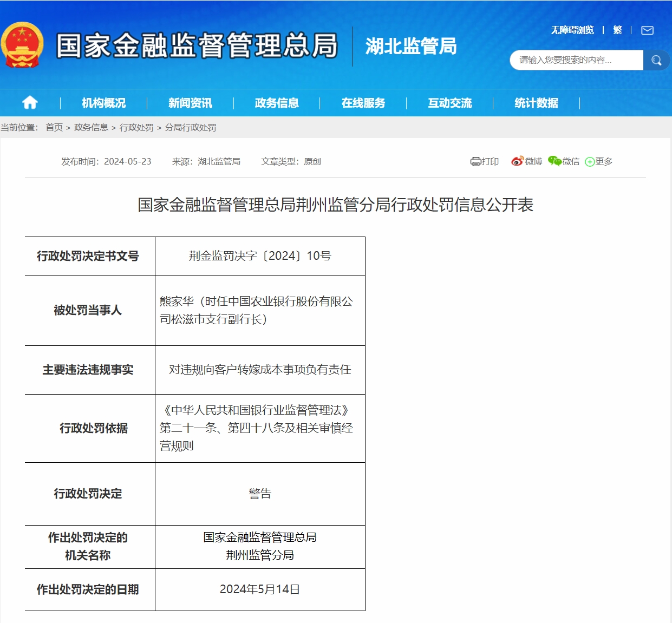Open the 机构概况 menu
The width and height of the screenshot is (672, 623).
(x=103, y=103)
